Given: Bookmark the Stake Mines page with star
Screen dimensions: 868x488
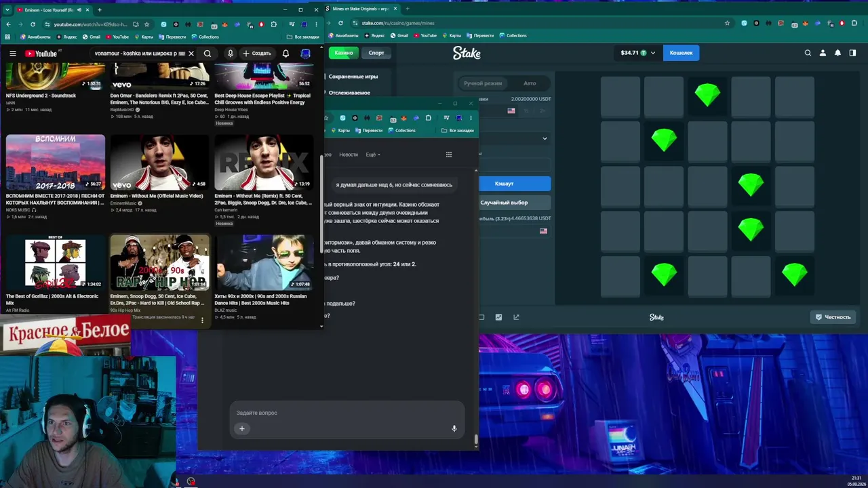Looking at the screenshot, I should tap(727, 23).
